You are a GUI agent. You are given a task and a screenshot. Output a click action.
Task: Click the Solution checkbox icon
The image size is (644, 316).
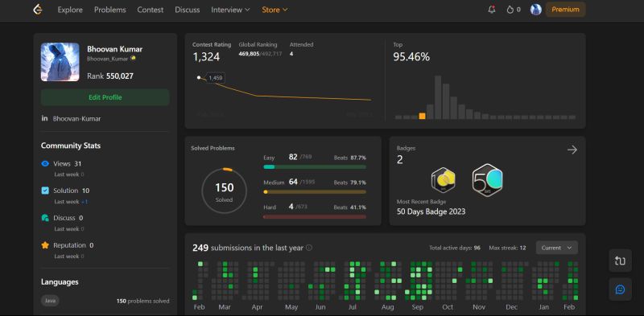(45, 191)
